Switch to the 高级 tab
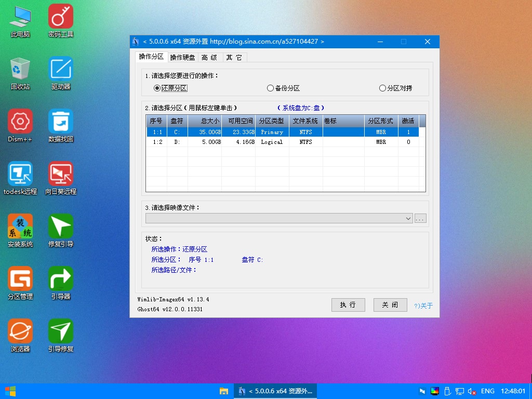The width and height of the screenshot is (532, 399). (x=210, y=57)
